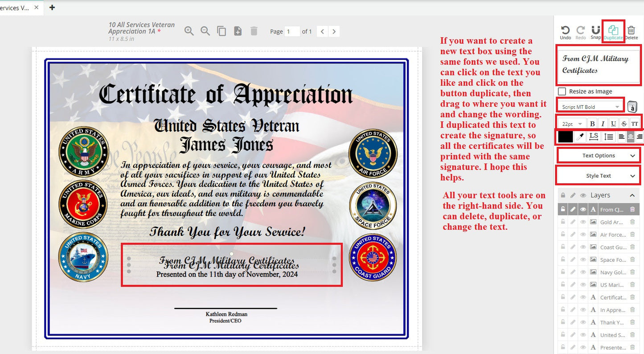Close the Services V... tab
644x354 pixels.
36,7
